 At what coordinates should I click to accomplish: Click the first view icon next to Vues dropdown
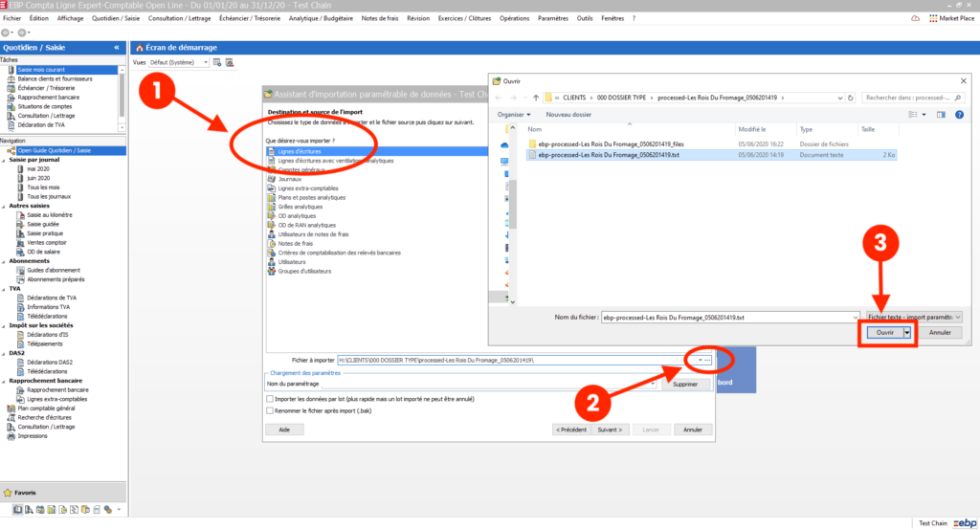click(x=217, y=62)
